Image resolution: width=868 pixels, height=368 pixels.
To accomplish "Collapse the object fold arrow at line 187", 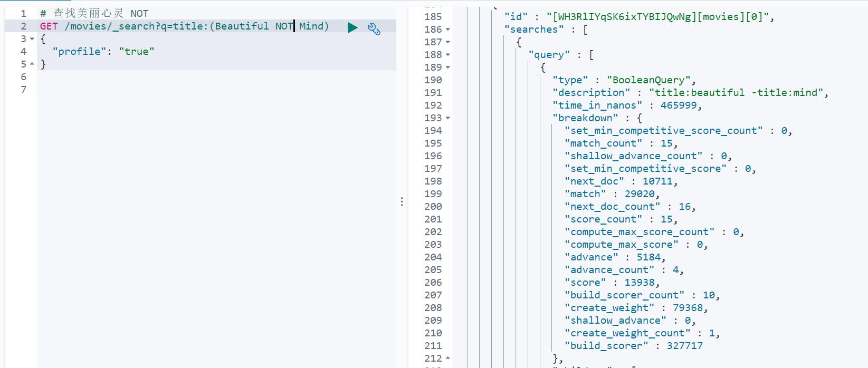I will point(448,42).
